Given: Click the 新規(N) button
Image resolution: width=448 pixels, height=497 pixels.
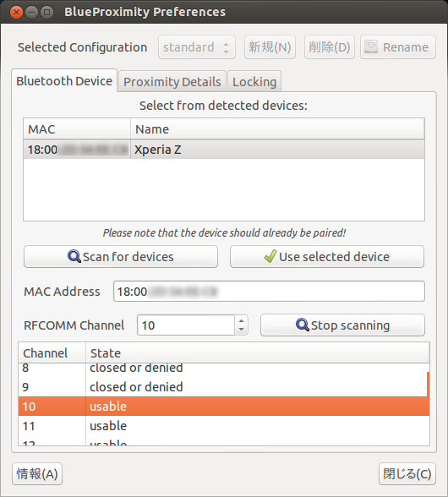Looking at the screenshot, I should [x=270, y=47].
